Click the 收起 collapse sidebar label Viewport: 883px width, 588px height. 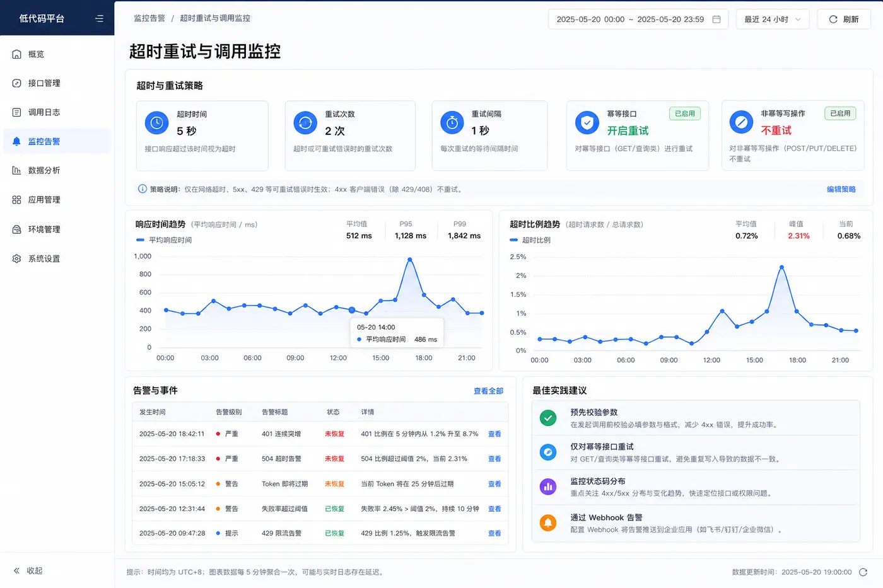[x=35, y=570]
